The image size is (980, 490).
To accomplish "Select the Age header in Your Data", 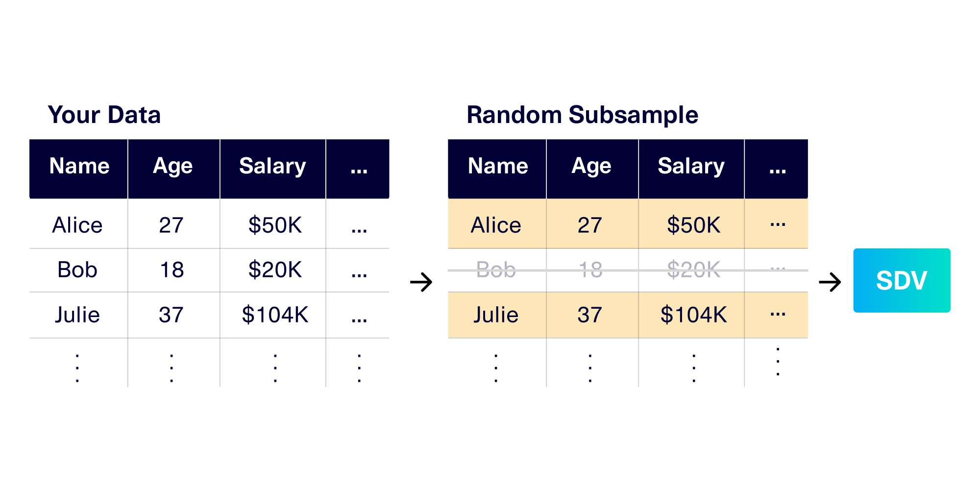I will pyautogui.click(x=173, y=167).
